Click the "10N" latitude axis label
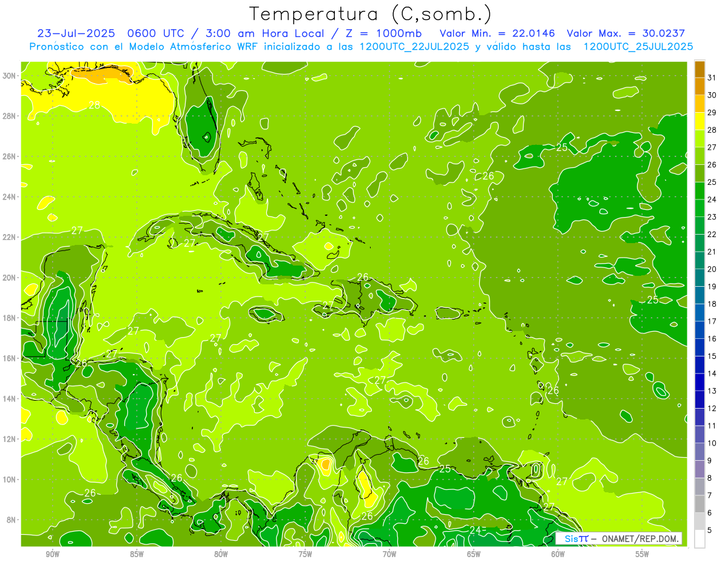Screen dimensions: 728x562 coord(9,479)
